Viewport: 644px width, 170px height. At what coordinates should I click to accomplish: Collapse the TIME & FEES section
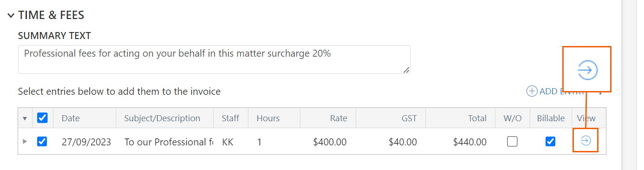[11, 15]
